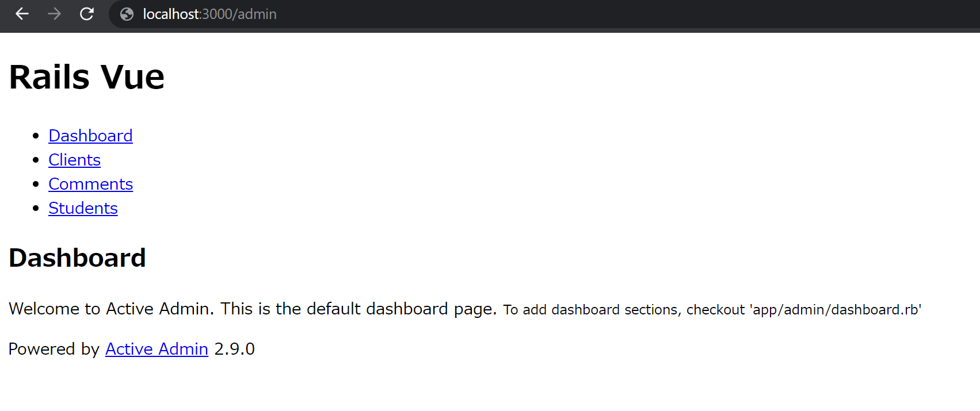Open the Dashboard navigation link
Screen dimensions: 980x411
pos(90,136)
